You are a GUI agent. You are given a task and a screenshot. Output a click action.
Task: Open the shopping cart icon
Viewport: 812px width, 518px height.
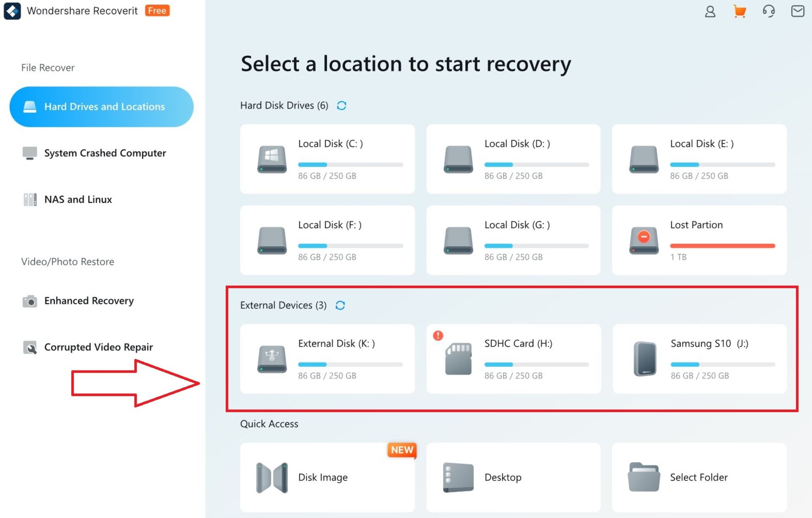pos(739,11)
